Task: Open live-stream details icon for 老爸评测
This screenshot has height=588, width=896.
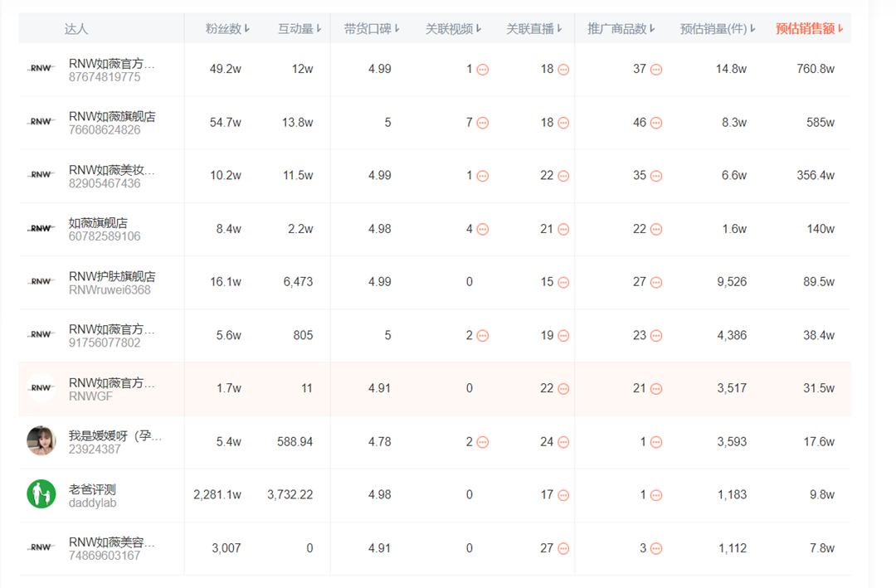Action: 563,495
